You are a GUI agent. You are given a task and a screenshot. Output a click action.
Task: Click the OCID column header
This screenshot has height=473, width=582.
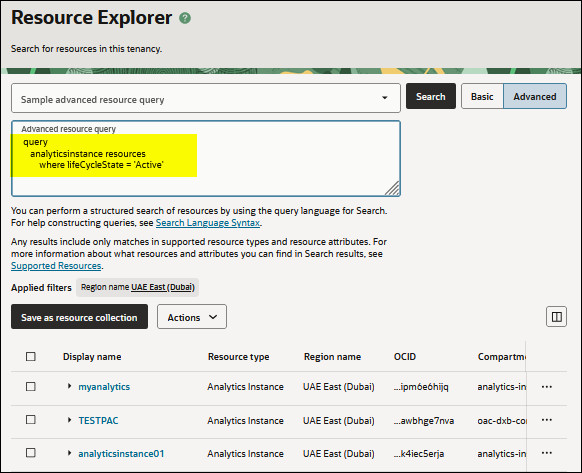coord(405,357)
